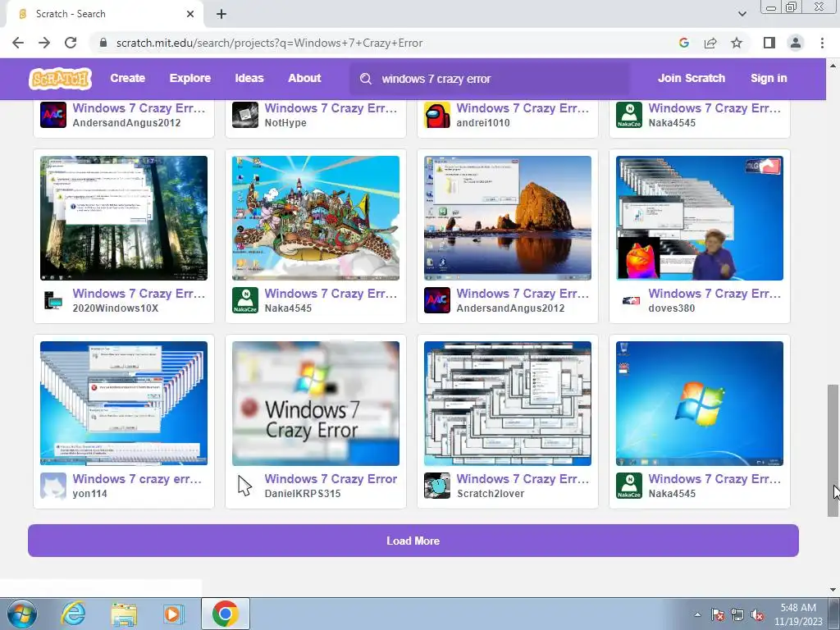The image size is (840, 630).
Task: Open the turtle artwork project thumbnail
Action: [x=316, y=218]
